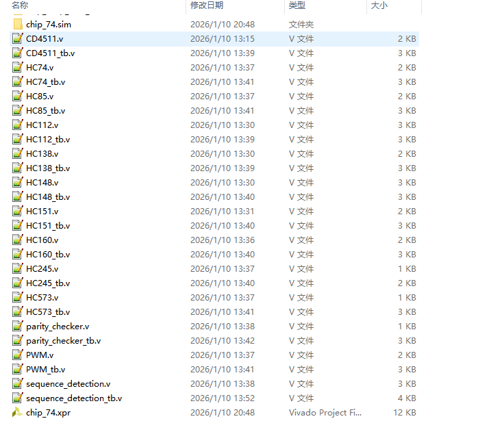504x421 pixels.
Task: Click the file name sequence_detection.v
Action: (68, 384)
